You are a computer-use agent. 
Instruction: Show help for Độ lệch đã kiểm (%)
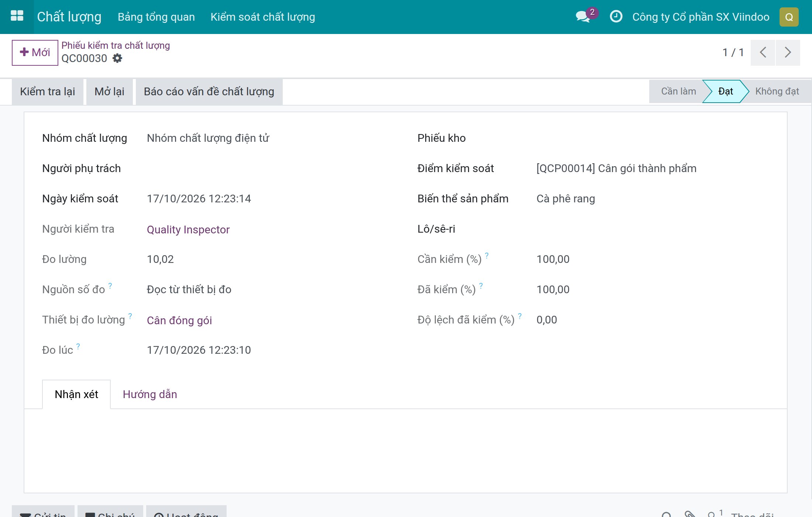[x=520, y=316]
